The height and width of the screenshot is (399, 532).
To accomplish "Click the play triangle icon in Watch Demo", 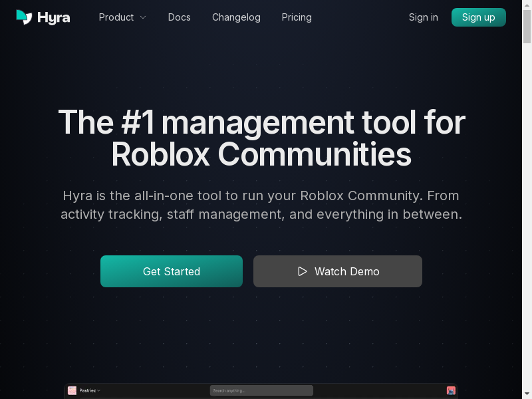I will [303, 271].
